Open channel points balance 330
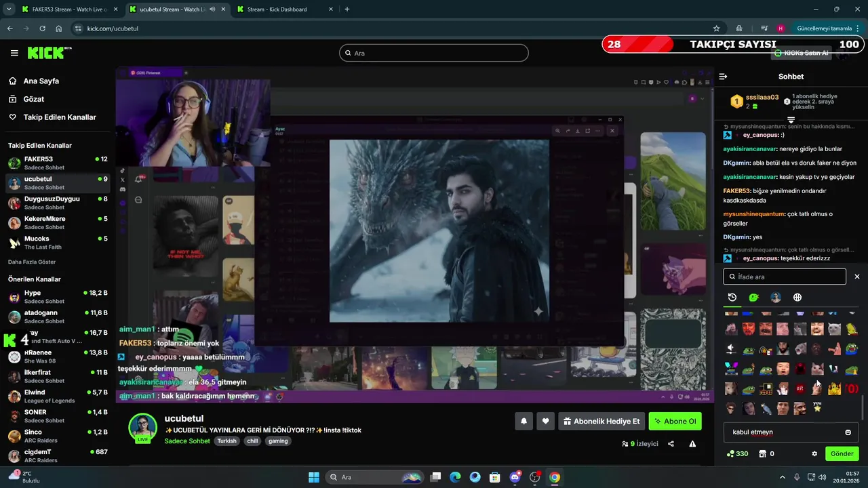Image resolution: width=868 pixels, height=488 pixels. point(737,453)
